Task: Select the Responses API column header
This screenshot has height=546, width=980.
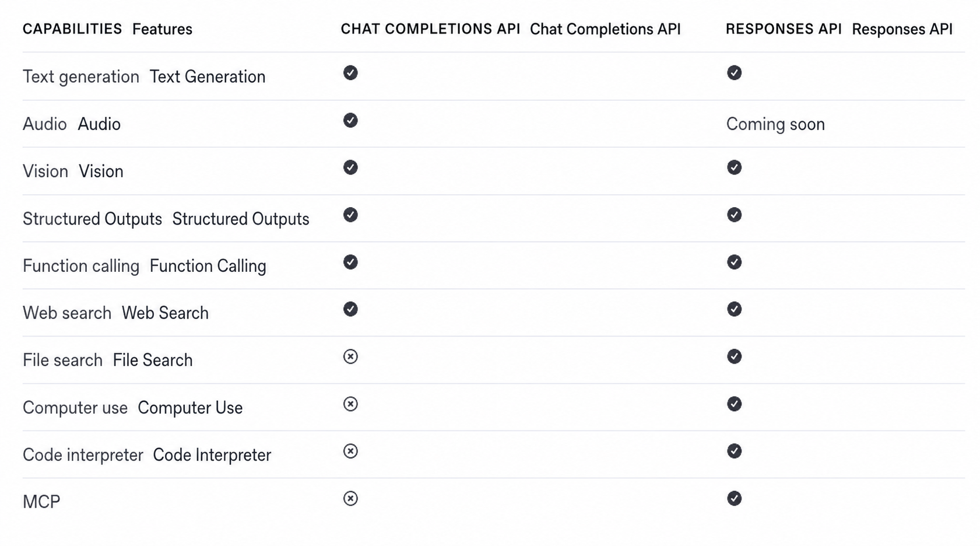Action: (784, 29)
